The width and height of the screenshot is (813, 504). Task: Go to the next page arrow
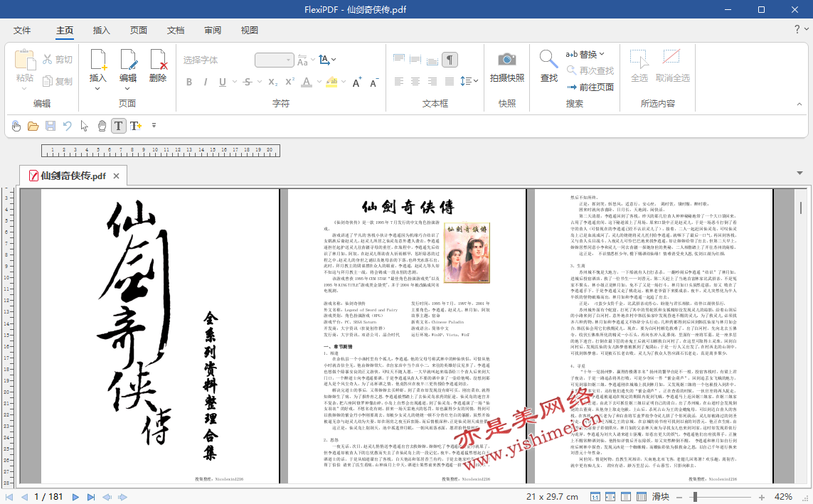coord(75,497)
